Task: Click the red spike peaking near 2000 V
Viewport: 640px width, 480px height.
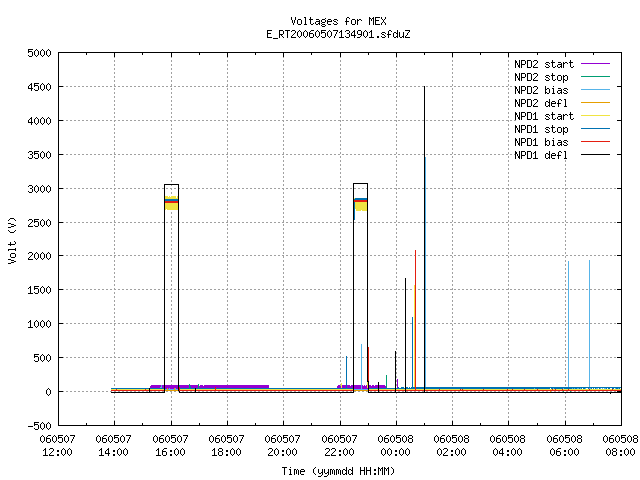Action: coord(416,320)
